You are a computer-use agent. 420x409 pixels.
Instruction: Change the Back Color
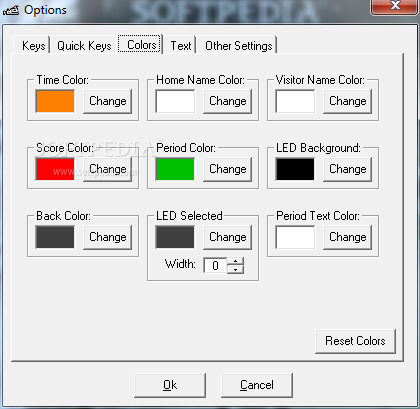[107, 237]
